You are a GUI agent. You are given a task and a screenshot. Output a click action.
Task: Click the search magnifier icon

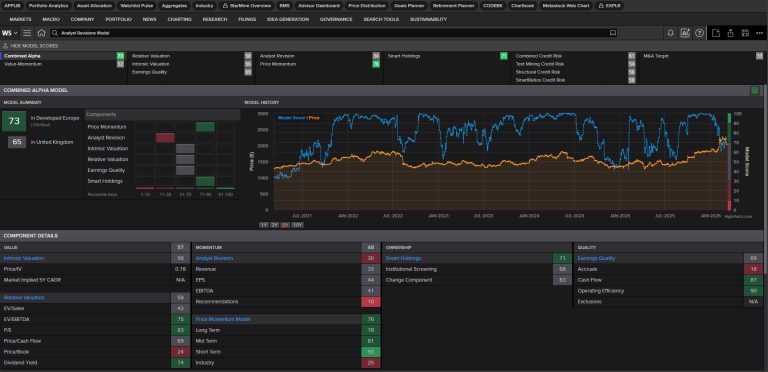click(55, 33)
